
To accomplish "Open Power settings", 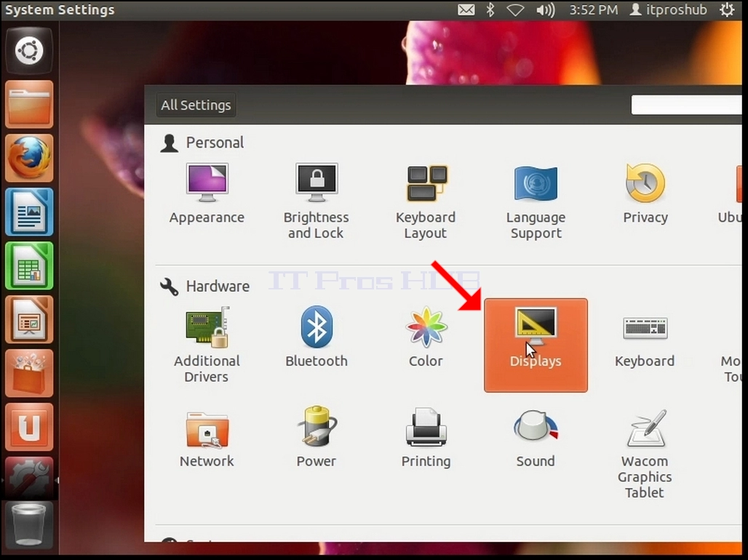I will click(x=317, y=438).
